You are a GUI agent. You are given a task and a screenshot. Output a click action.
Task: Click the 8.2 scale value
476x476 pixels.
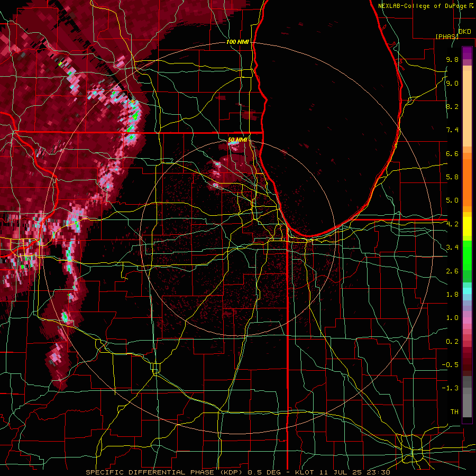[452, 106]
